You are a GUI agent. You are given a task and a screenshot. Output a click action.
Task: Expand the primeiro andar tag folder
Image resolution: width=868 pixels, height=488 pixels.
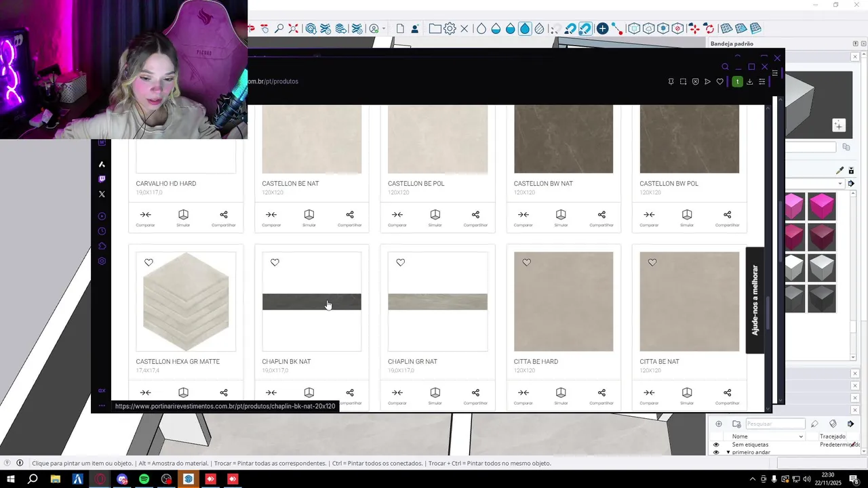(728, 452)
